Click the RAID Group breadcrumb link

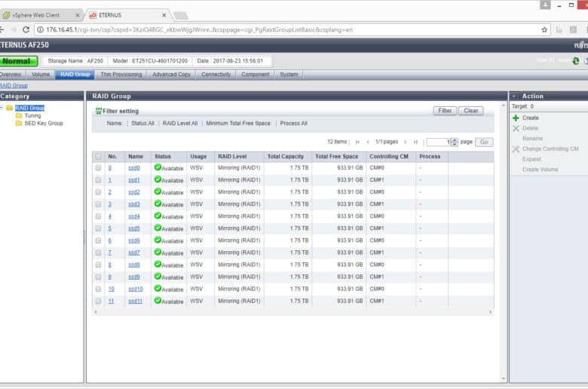point(14,85)
